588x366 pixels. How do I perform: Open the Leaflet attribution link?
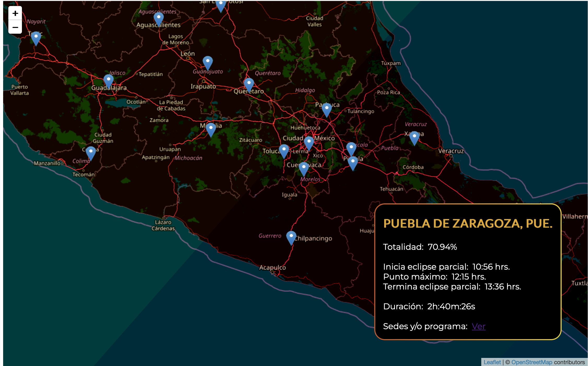492,362
